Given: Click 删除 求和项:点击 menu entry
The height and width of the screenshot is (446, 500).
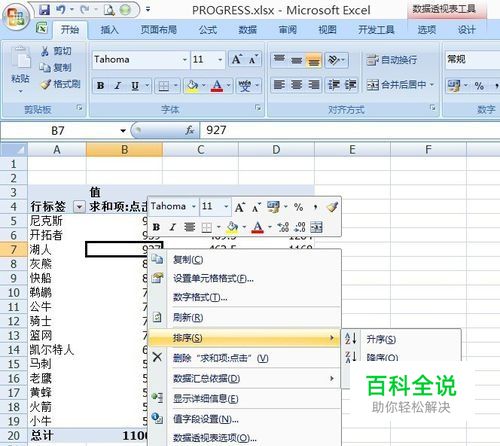Looking at the screenshot, I should click(x=245, y=358).
